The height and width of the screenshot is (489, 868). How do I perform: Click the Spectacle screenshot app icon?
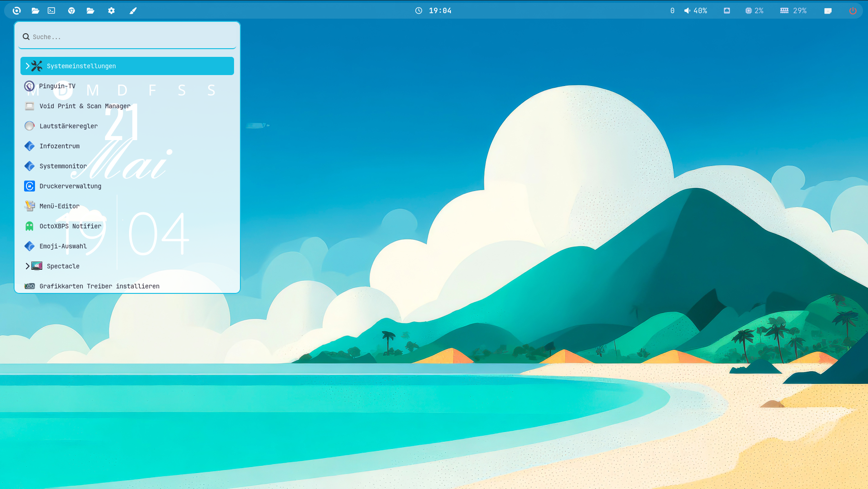pyautogui.click(x=37, y=266)
